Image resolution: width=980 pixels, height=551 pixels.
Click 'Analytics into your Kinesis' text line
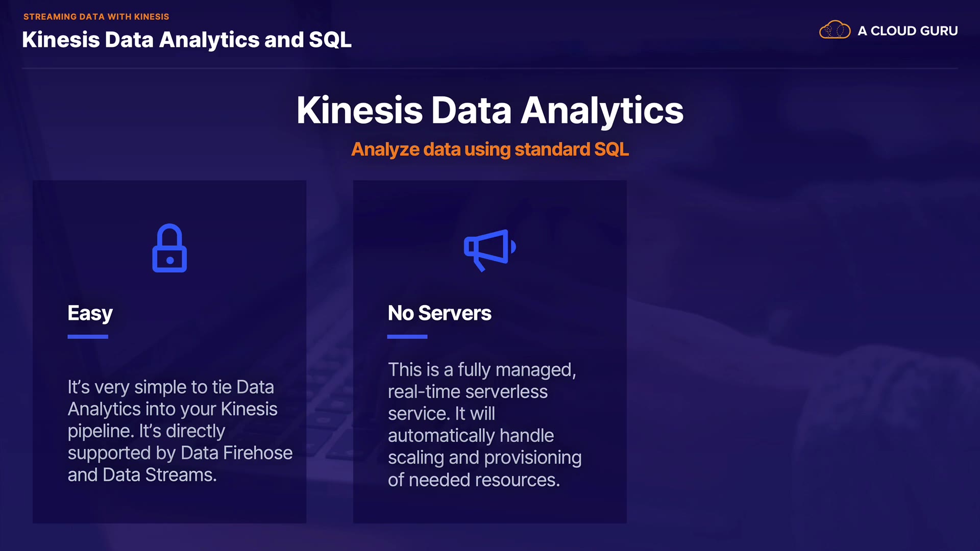(173, 409)
